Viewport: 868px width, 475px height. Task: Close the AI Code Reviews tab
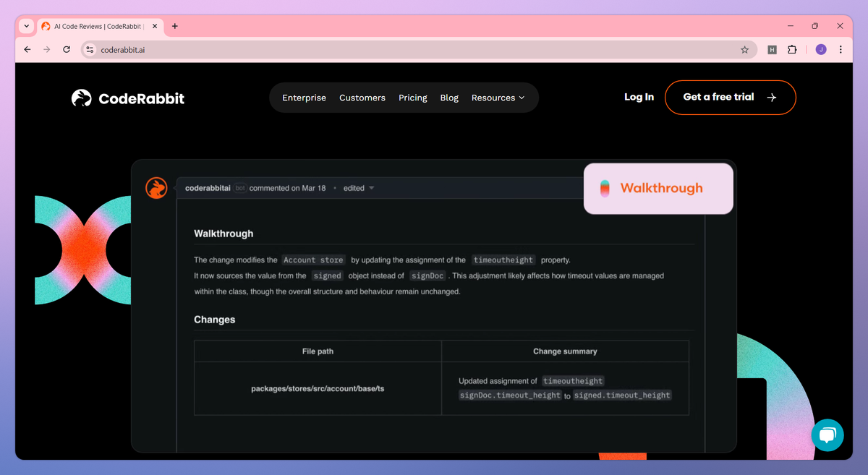click(155, 26)
